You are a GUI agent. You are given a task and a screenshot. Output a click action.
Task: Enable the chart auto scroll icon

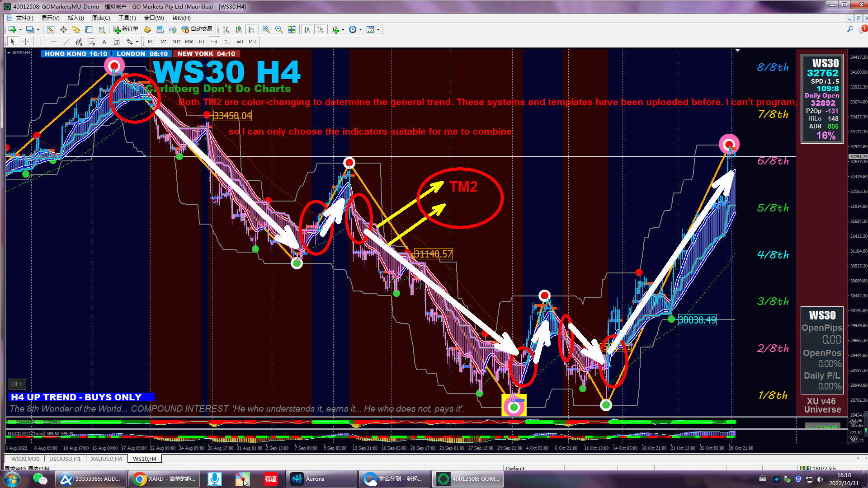coord(307,29)
